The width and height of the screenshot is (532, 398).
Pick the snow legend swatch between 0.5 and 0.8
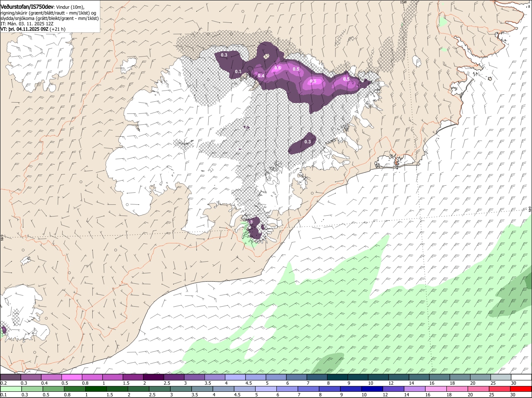tap(72, 377)
